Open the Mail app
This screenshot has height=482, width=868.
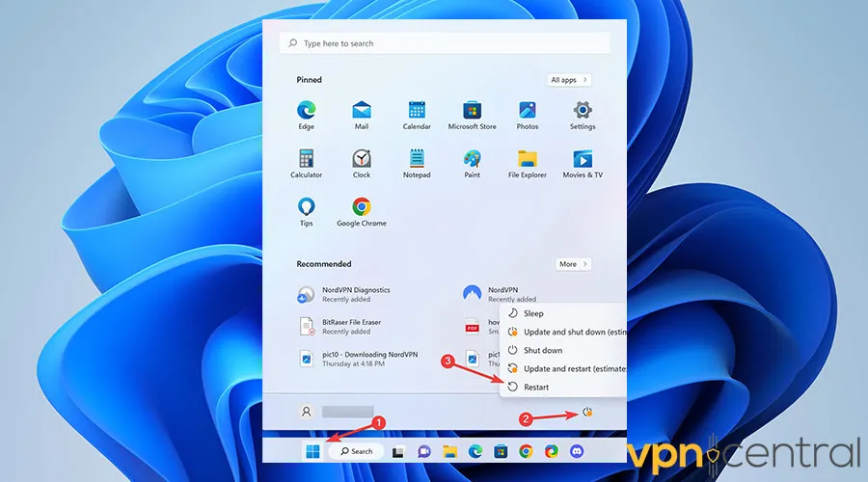tap(362, 115)
